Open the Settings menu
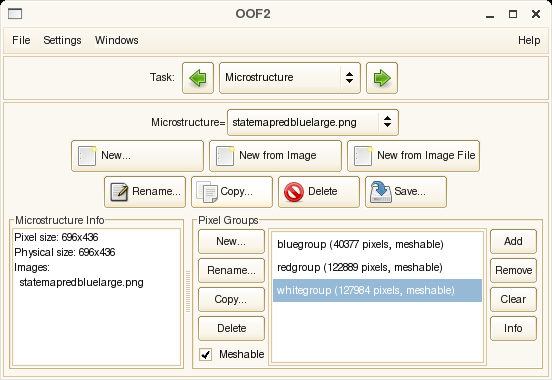 (62, 40)
